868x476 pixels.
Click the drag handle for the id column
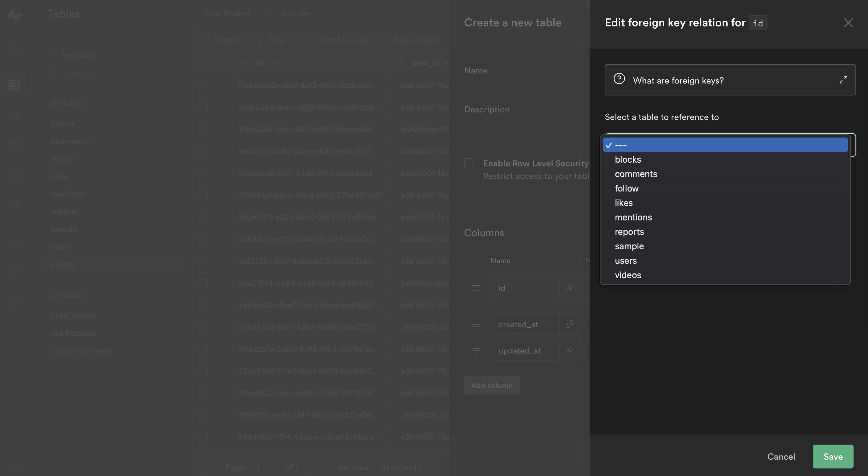pyautogui.click(x=476, y=288)
